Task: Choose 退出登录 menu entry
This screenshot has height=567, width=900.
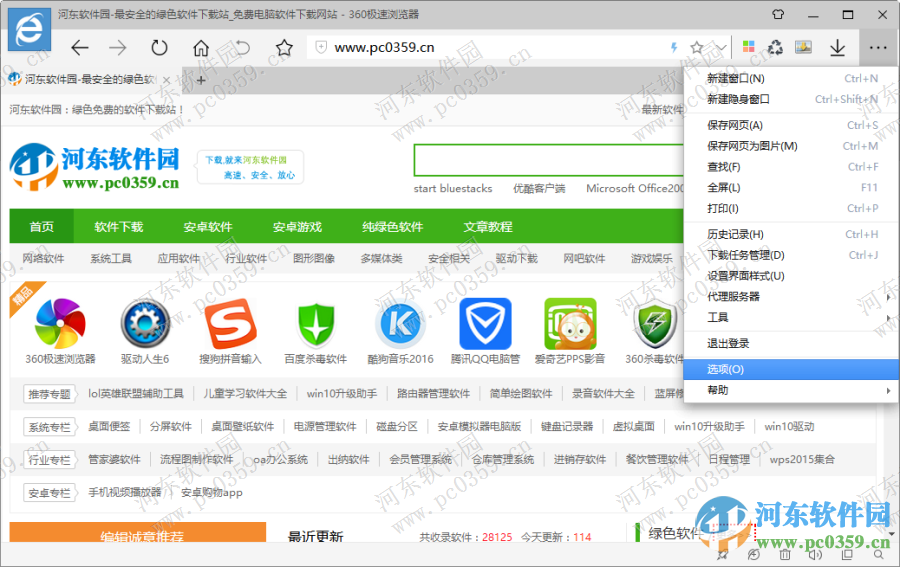Action: pos(791,344)
